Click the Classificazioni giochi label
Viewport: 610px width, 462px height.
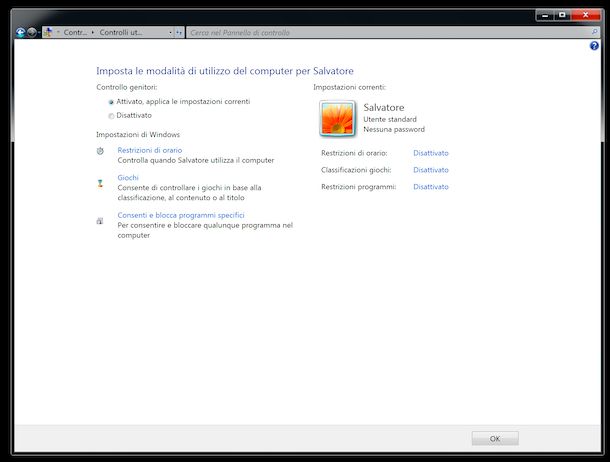(x=356, y=170)
